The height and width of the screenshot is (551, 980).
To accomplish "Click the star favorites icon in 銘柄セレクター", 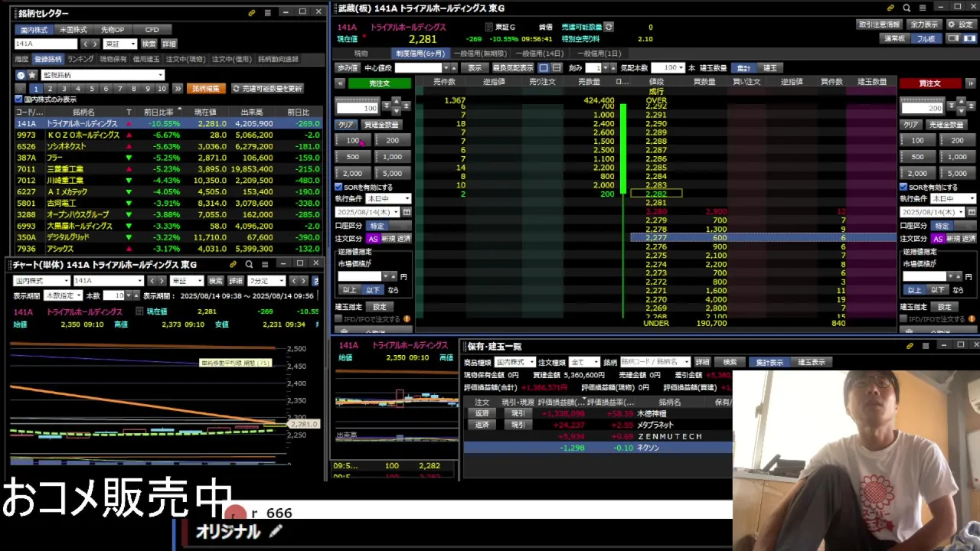I will click(32, 75).
